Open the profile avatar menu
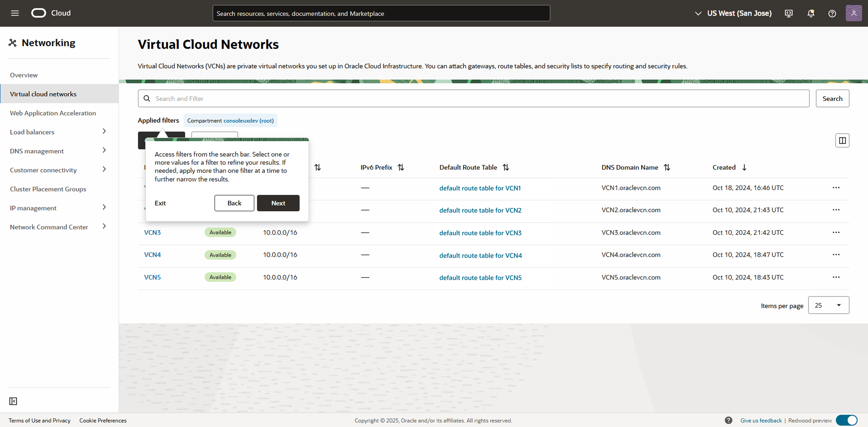 click(x=854, y=13)
